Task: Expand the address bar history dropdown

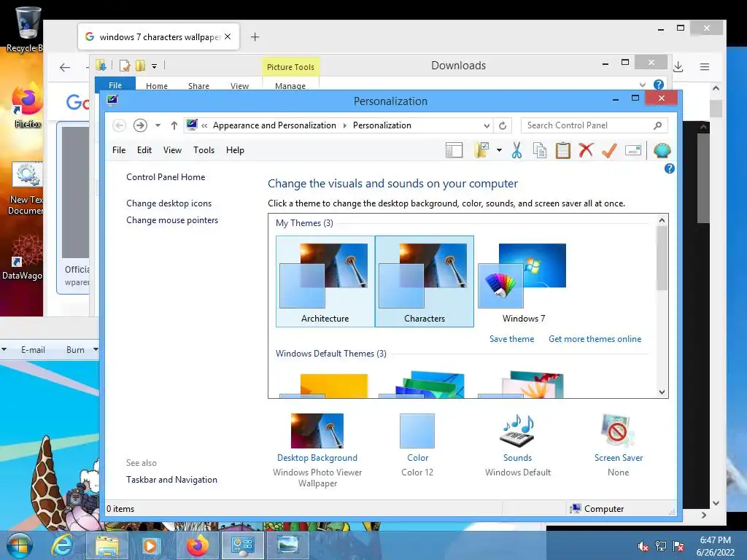Action: point(487,125)
